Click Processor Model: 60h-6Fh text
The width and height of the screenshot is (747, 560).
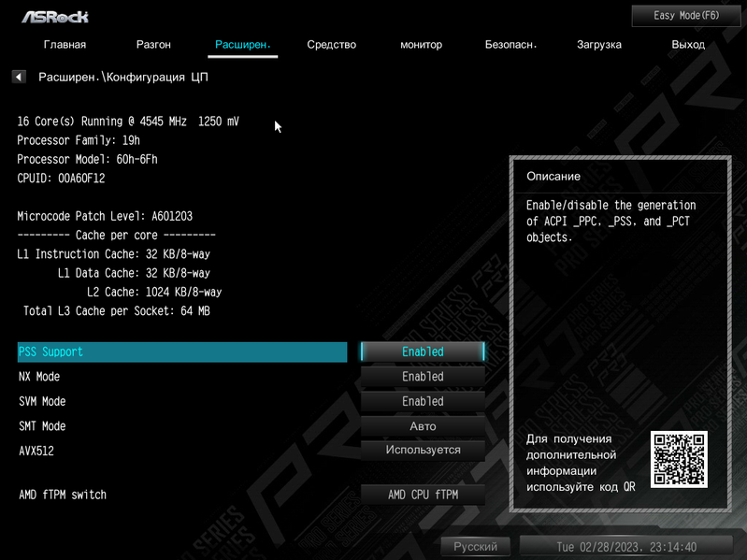(x=87, y=159)
